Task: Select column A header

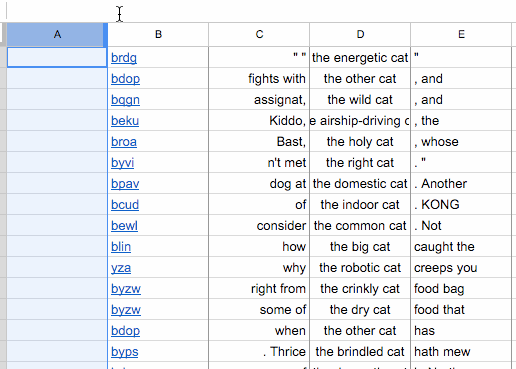Action: 57,34
